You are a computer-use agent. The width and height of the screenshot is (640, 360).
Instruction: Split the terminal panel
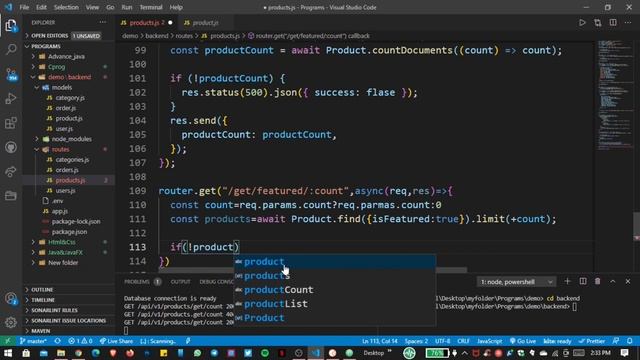[583, 281]
